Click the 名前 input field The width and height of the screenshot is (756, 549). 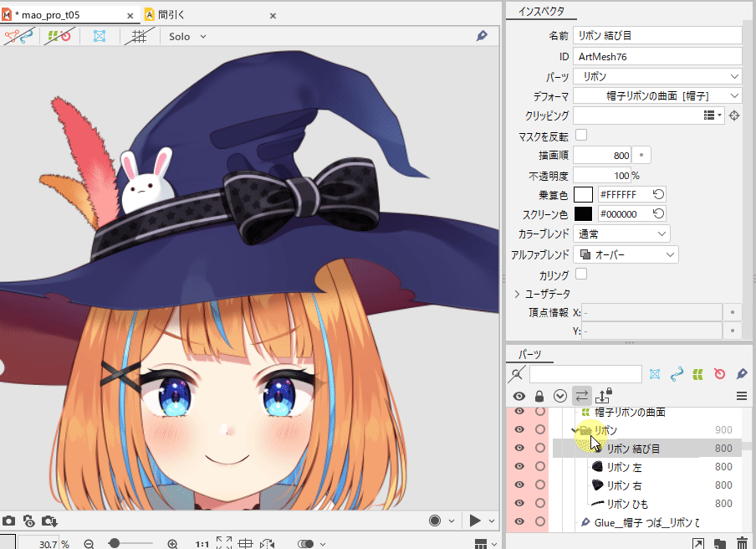tap(657, 35)
